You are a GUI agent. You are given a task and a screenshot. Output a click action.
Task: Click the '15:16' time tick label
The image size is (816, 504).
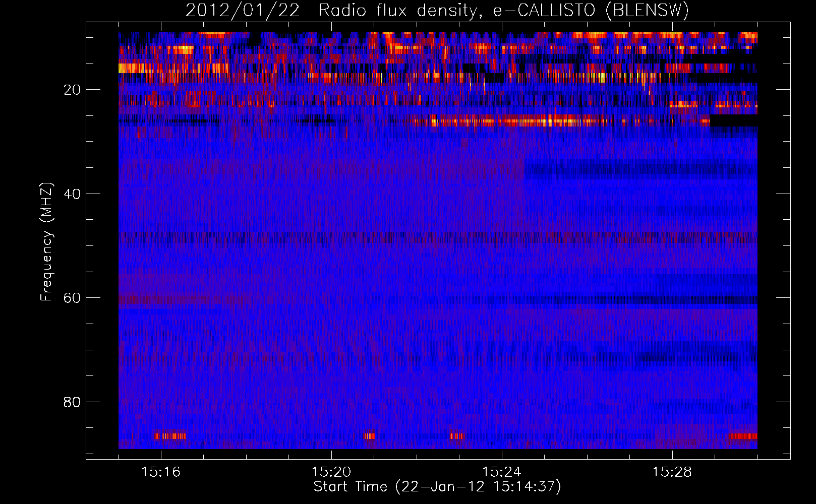[x=161, y=472]
